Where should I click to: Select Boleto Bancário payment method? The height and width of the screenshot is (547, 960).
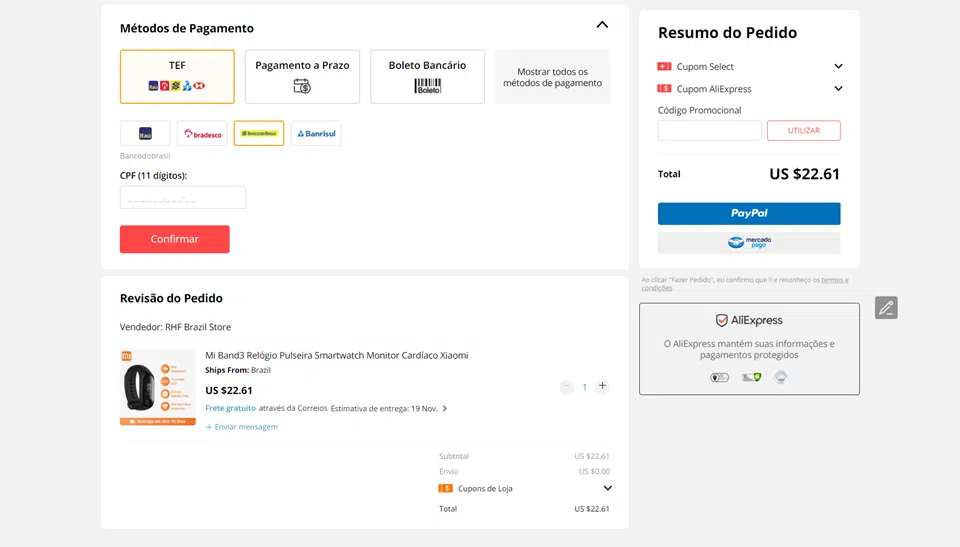[x=427, y=77]
